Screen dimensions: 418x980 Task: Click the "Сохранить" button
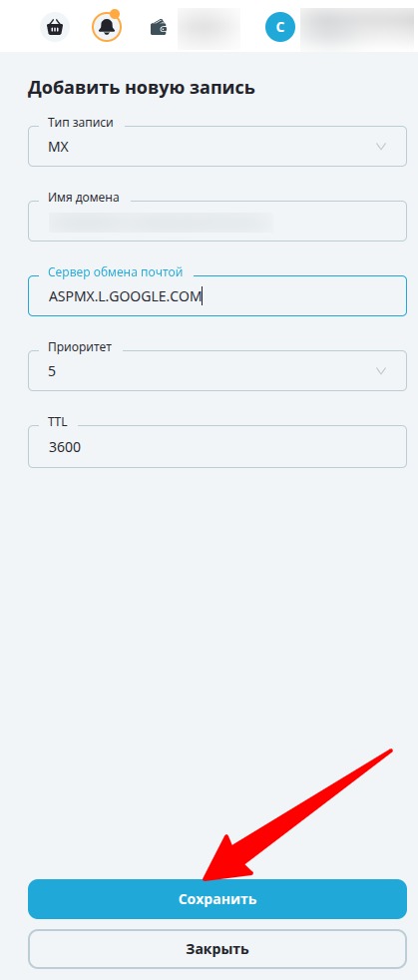(217, 899)
